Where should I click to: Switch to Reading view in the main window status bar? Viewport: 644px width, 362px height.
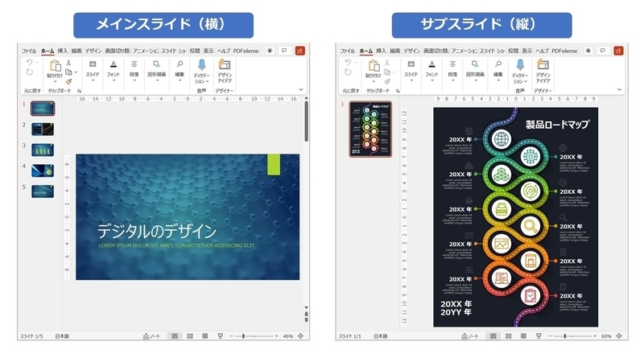(x=205, y=335)
